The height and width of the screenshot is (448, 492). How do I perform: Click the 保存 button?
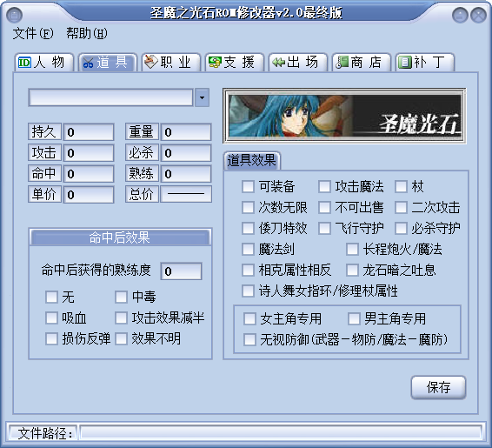pos(438,387)
